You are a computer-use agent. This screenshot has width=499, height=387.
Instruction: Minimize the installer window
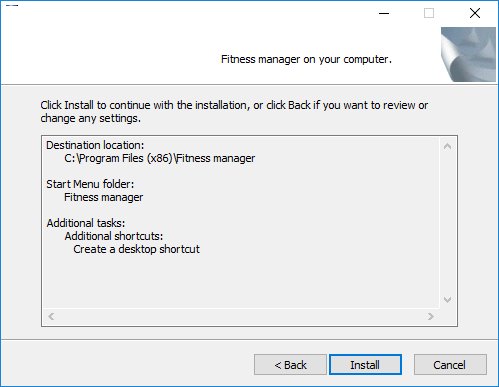tap(384, 13)
